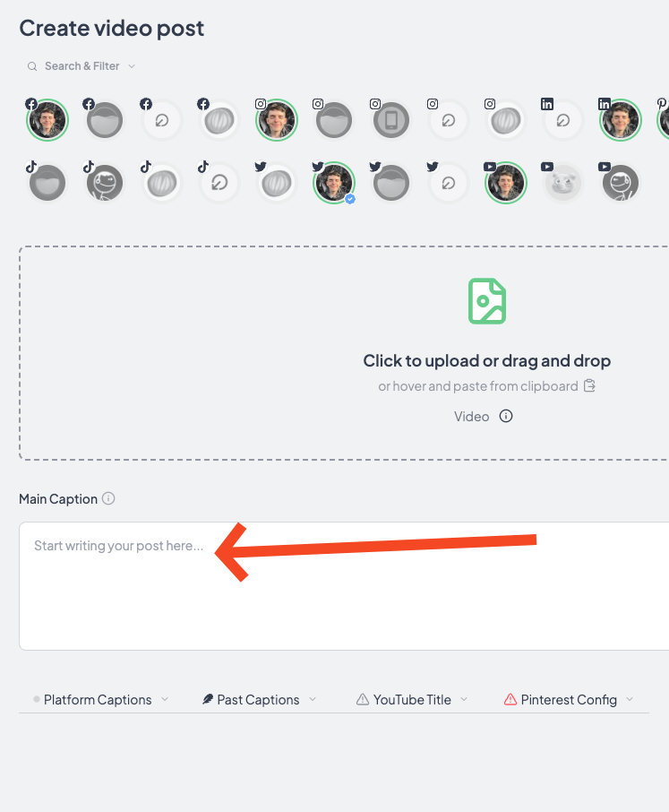Select the YouTube profile photo account

[x=505, y=183]
